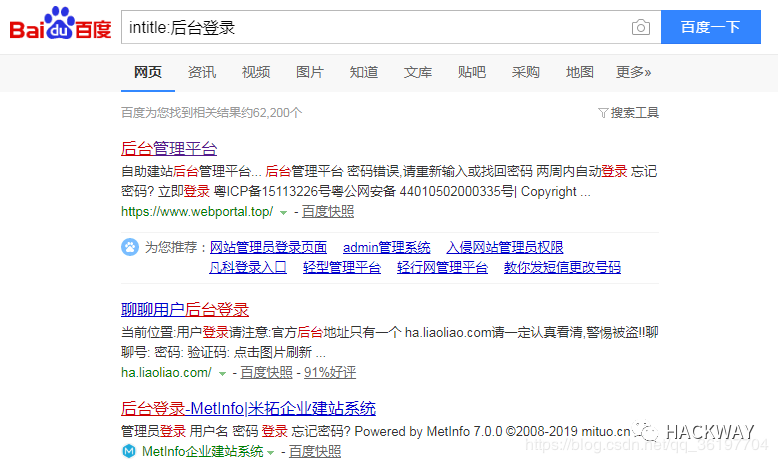Screen dimensions: 778x463
Task: Click the https://www.webportal.top/ URL
Action: point(197,212)
